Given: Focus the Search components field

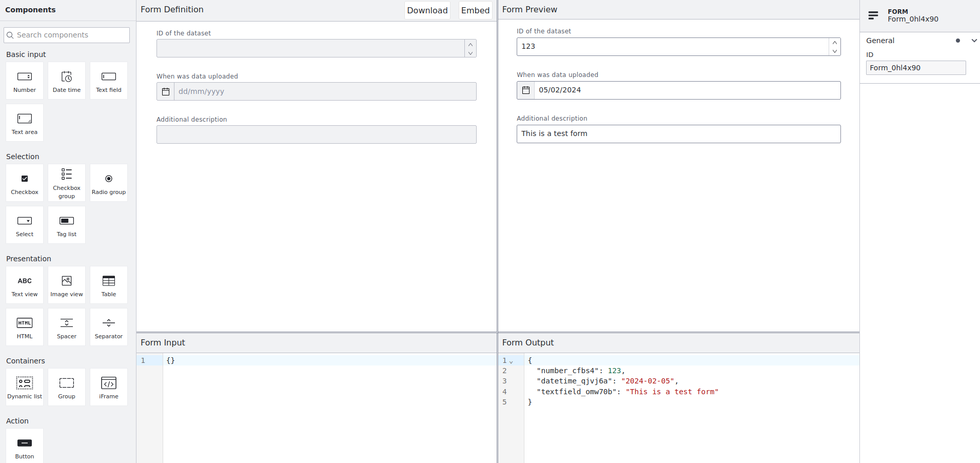Looking at the screenshot, I should coord(67,35).
